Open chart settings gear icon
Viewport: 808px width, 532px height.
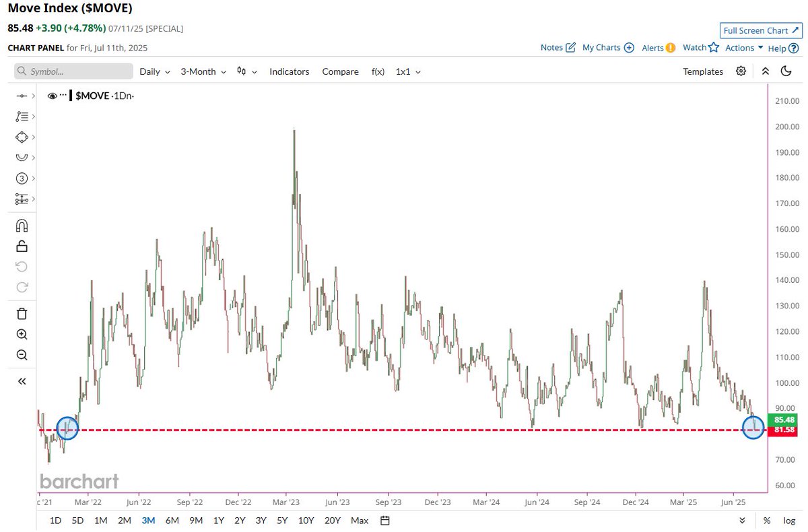click(x=741, y=71)
